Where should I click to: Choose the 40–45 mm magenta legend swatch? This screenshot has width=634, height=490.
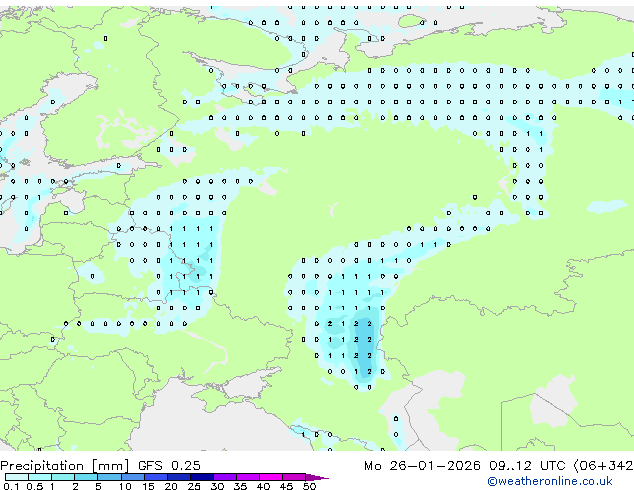[271, 477]
